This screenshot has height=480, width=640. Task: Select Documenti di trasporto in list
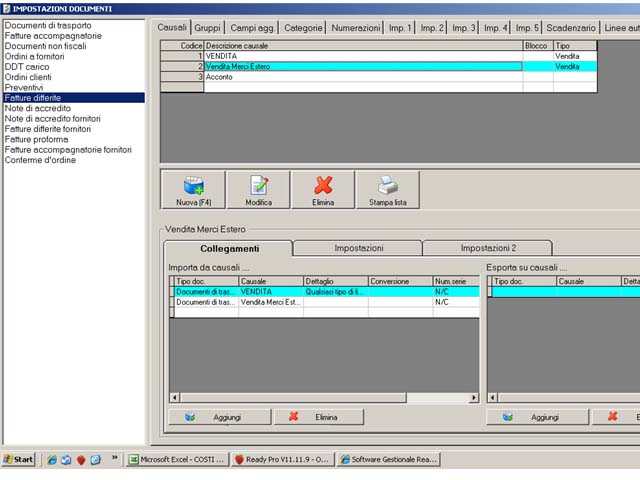pyautogui.click(x=74, y=25)
